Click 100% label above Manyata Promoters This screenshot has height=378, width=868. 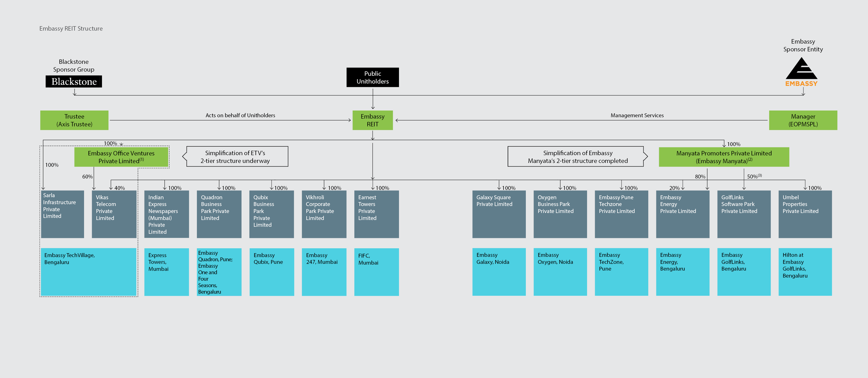pos(734,144)
